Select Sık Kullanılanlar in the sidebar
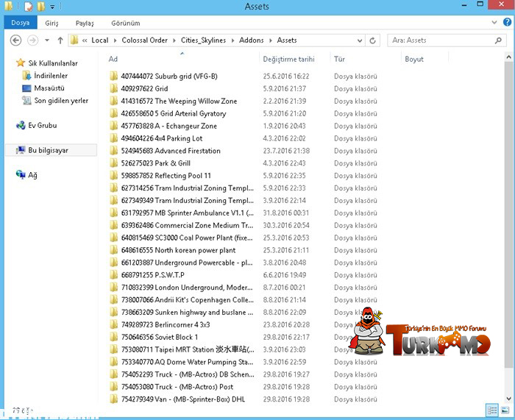515x420 pixels. click(x=53, y=63)
